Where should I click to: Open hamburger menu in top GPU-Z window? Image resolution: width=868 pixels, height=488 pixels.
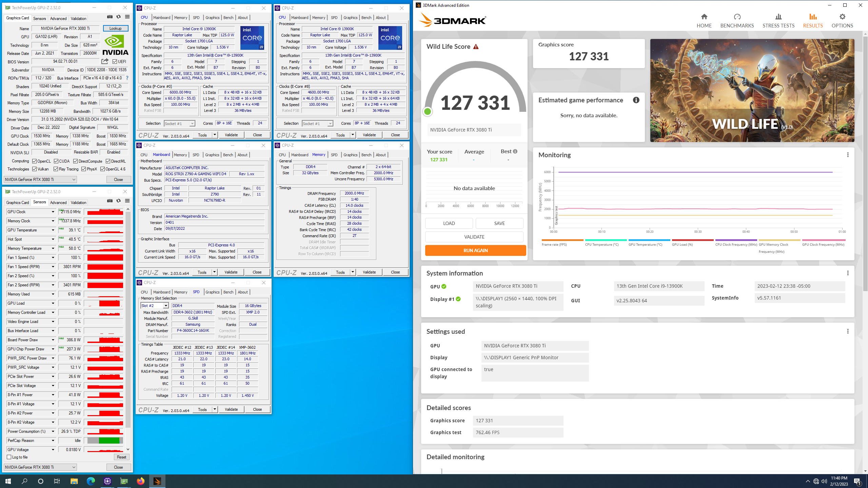point(127,17)
